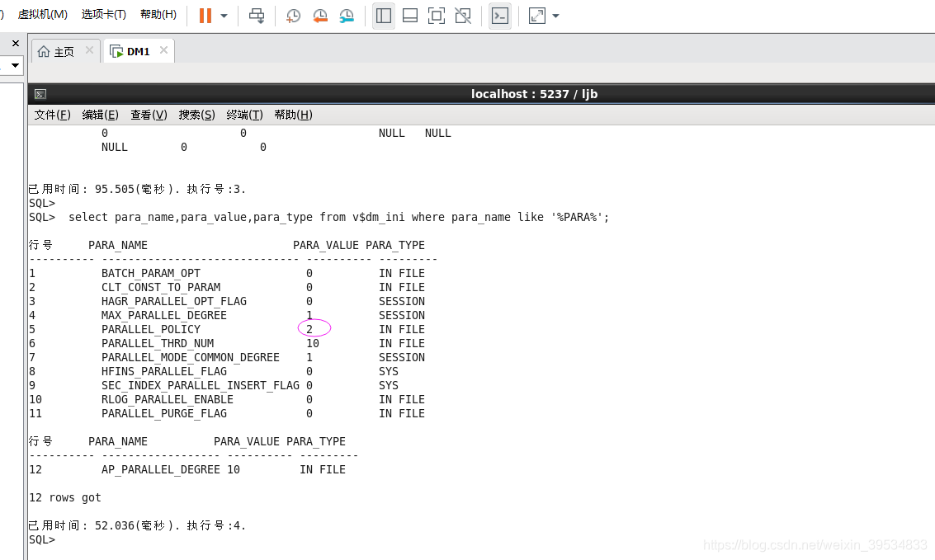This screenshot has height=560, width=935.
Task: Open the snapshot manager
Action: click(x=347, y=16)
